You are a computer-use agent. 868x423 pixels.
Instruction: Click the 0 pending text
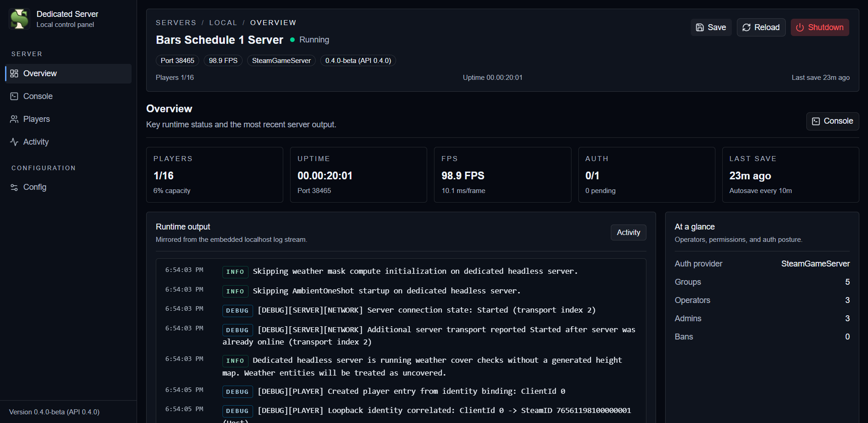(600, 191)
